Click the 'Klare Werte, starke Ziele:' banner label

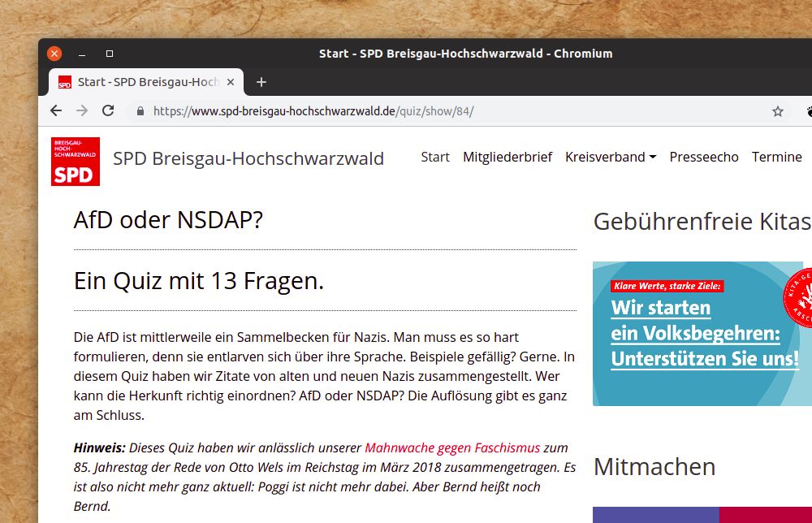(x=667, y=286)
